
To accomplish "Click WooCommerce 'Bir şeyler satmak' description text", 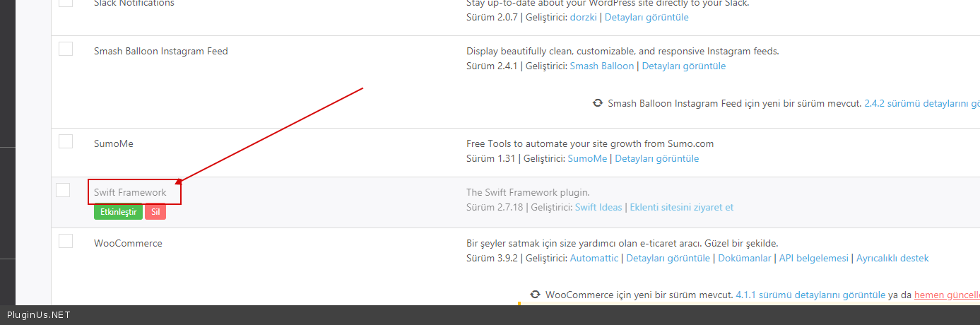I will 622,244.
